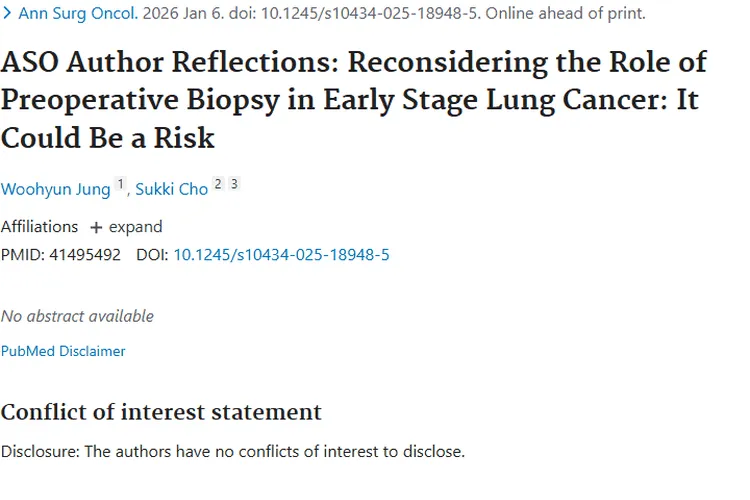Screen dimensions: 750x500
Task: Click the authors' Disclosure sentence
Action: [233, 451]
